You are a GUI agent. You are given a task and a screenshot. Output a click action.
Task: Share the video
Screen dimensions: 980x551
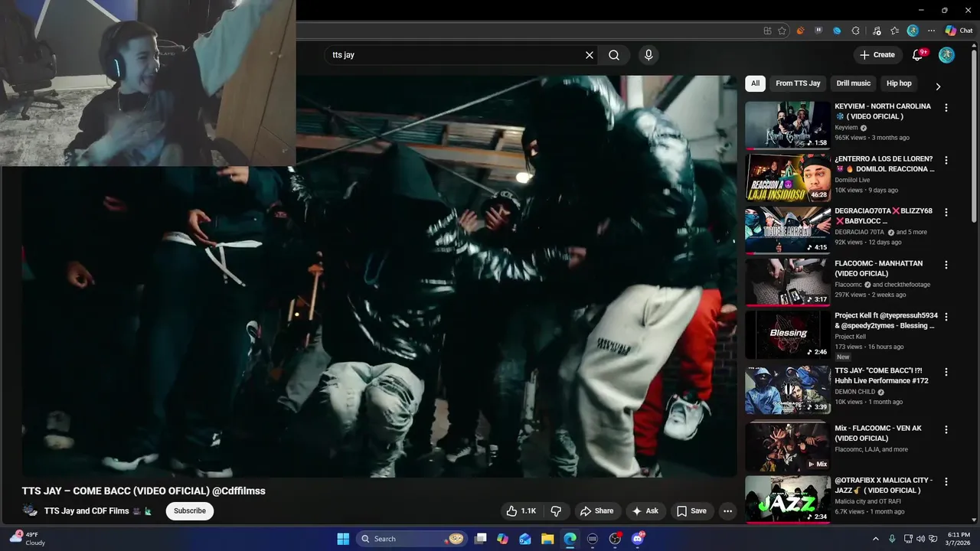[x=596, y=511]
